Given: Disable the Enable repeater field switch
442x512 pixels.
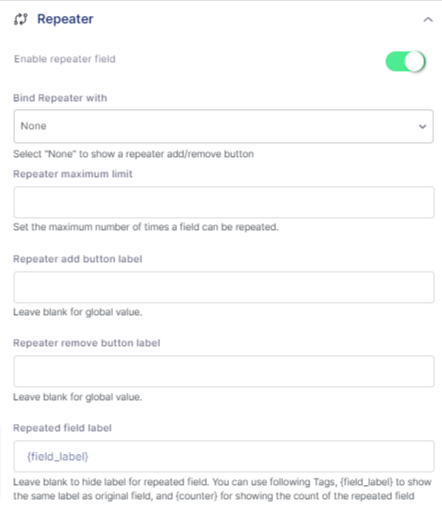Looking at the screenshot, I should (x=405, y=61).
